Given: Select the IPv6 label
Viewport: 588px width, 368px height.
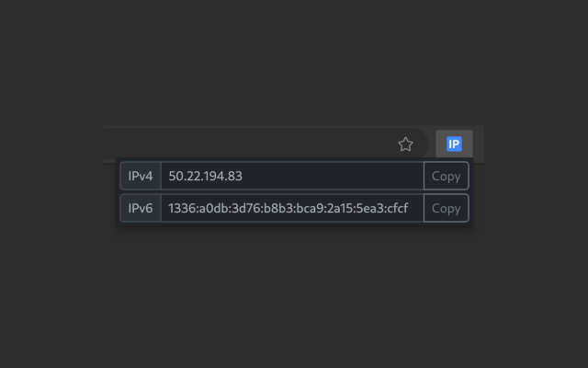Looking at the screenshot, I should [x=141, y=209].
